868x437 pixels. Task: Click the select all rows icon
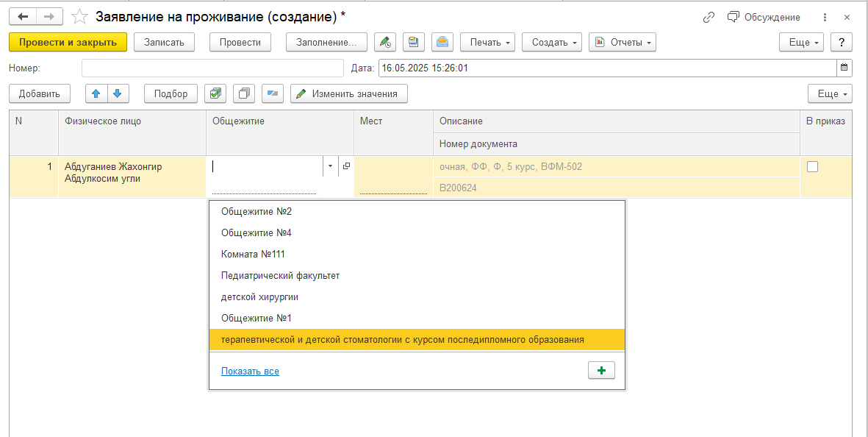215,93
